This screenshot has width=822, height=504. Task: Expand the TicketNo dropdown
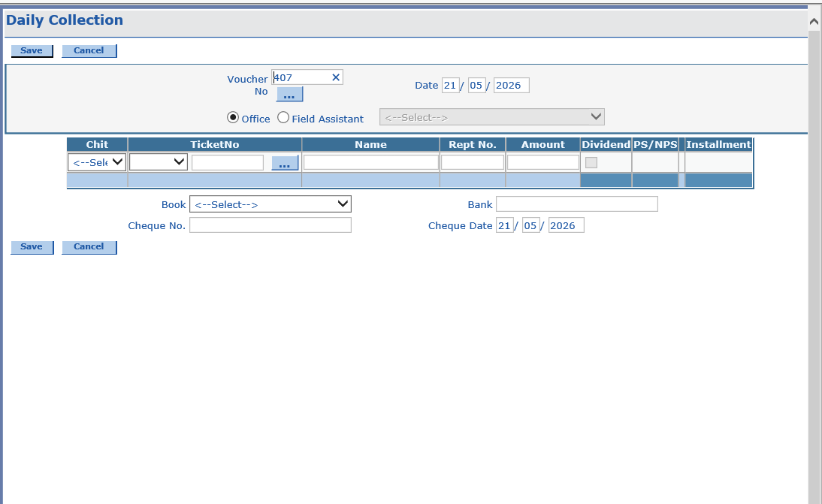coord(159,162)
